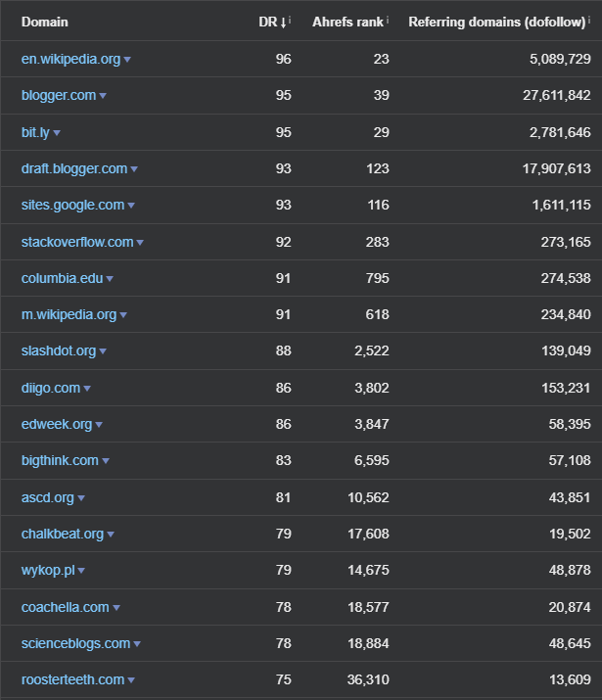602x700 pixels.
Task: Expand the dropdown arrow next to blogger.com
Action: click(x=103, y=96)
